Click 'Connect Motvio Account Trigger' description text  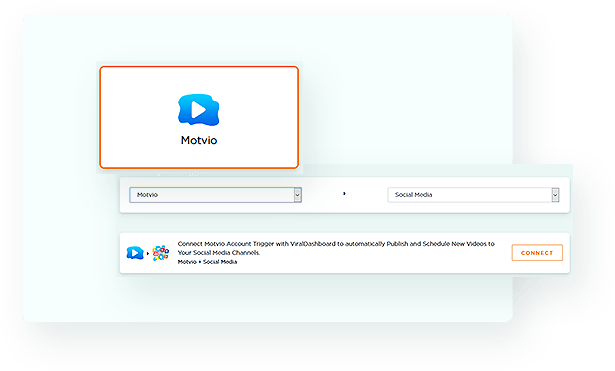pyautogui.click(x=226, y=244)
